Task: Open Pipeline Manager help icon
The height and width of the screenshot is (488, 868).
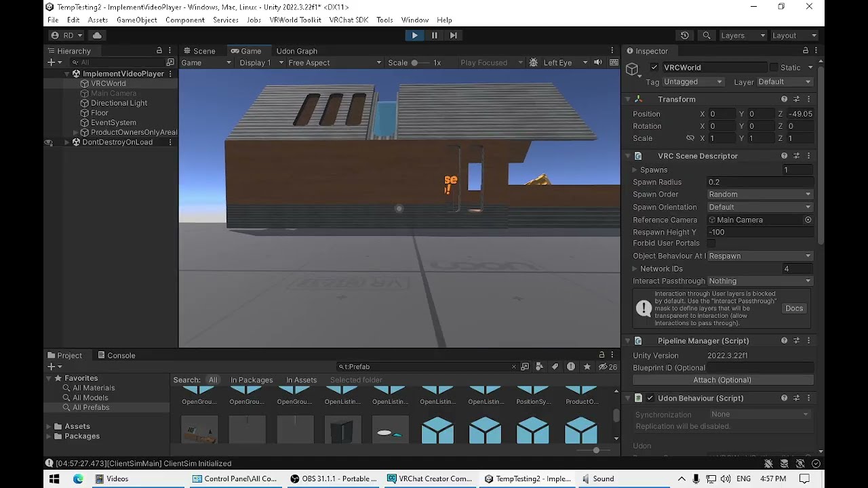Action: tap(784, 341)
